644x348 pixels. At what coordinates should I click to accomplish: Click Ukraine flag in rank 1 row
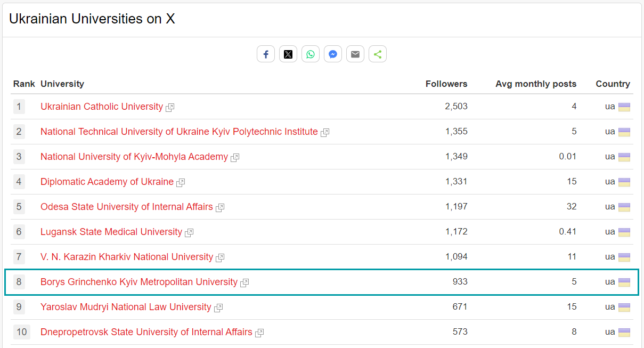pos(624,107)
